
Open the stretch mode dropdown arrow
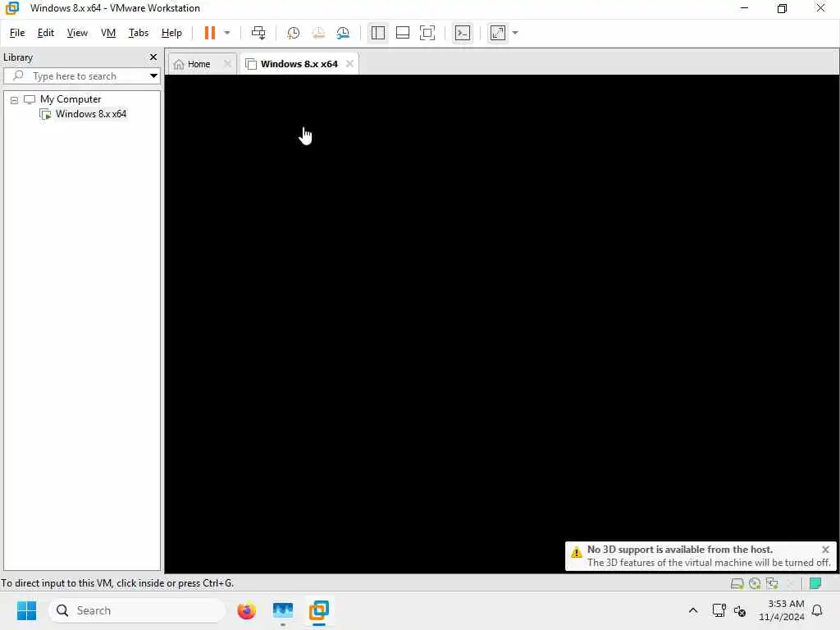click(x=515, y=33)
